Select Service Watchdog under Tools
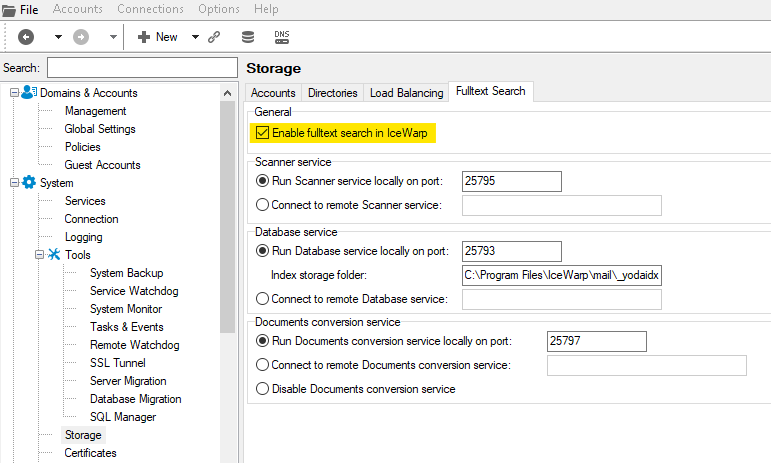Image resolution: width=771 pixels, height=463 pixels. point(134,291)
